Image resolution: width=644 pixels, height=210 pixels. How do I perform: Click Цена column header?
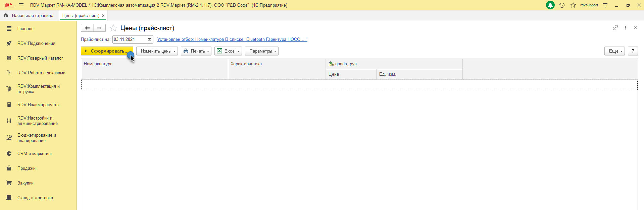tap(351, 74)
